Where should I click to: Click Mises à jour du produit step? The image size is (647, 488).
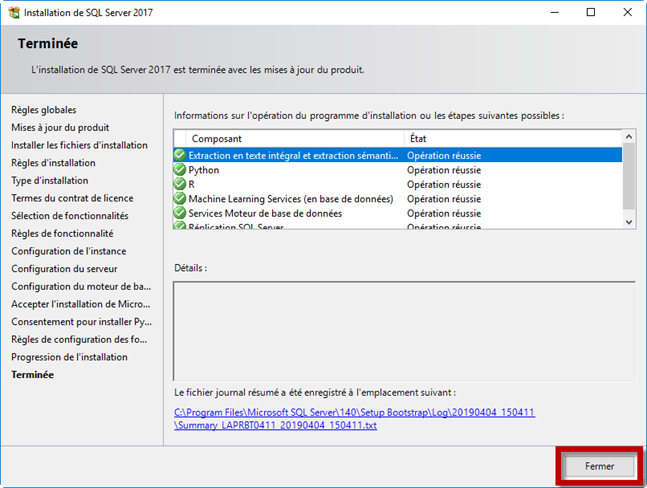coord(60,127)
